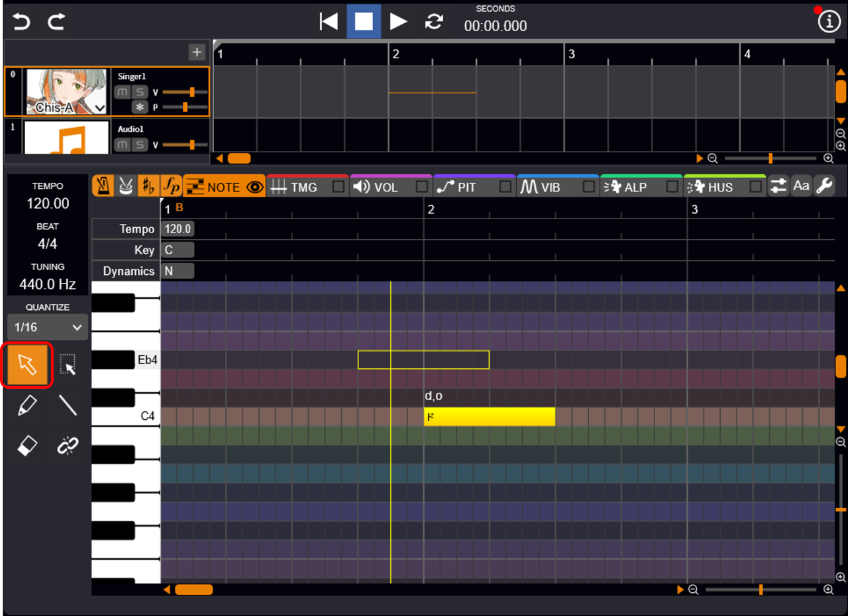Enable the TMG parameter checkbox
Image resolution: width=848 pixels, height=616 pixels.
(x=339, y=187)
